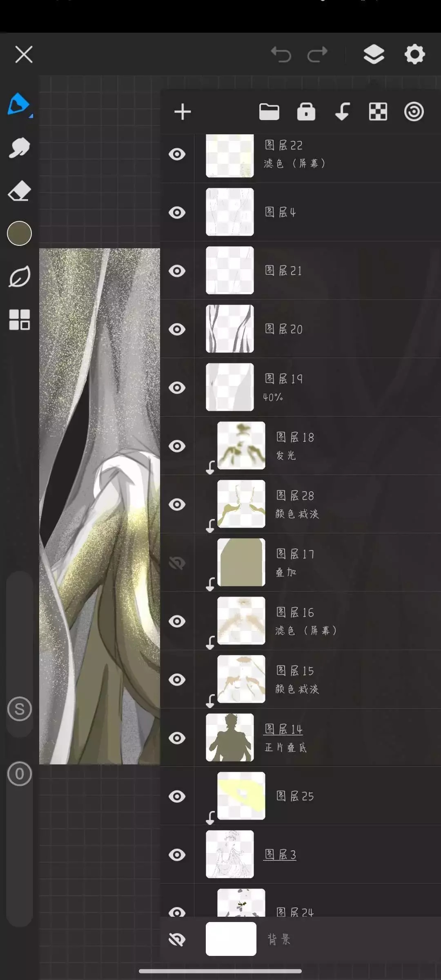Open the 滤色（屏幕）blend mode of 图层16

coord(306,630)
